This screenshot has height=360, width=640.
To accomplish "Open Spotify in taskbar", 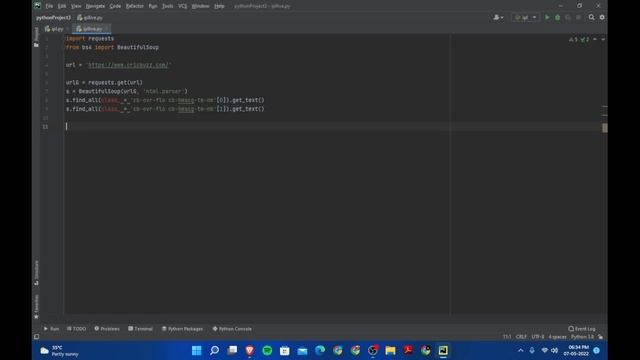I will click(267, 351).
